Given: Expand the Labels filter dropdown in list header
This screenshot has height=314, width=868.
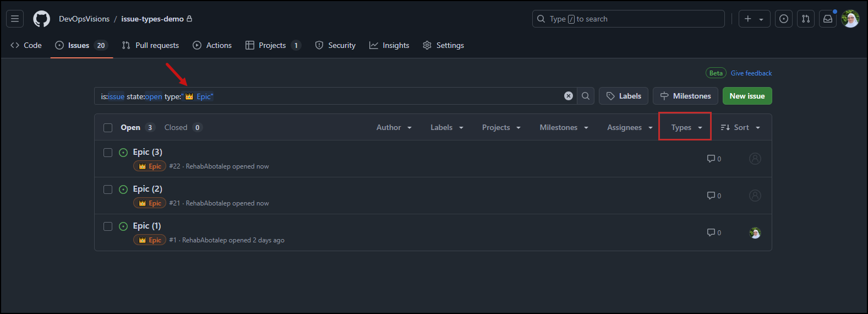Looking at the screenshot, I should tap(447, 127).
